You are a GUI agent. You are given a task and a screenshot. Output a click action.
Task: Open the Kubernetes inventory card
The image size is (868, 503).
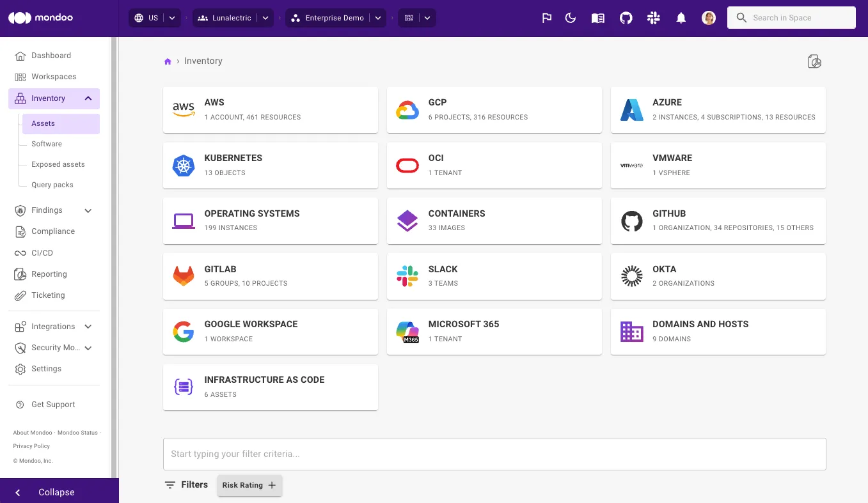(x=270, y=166)
